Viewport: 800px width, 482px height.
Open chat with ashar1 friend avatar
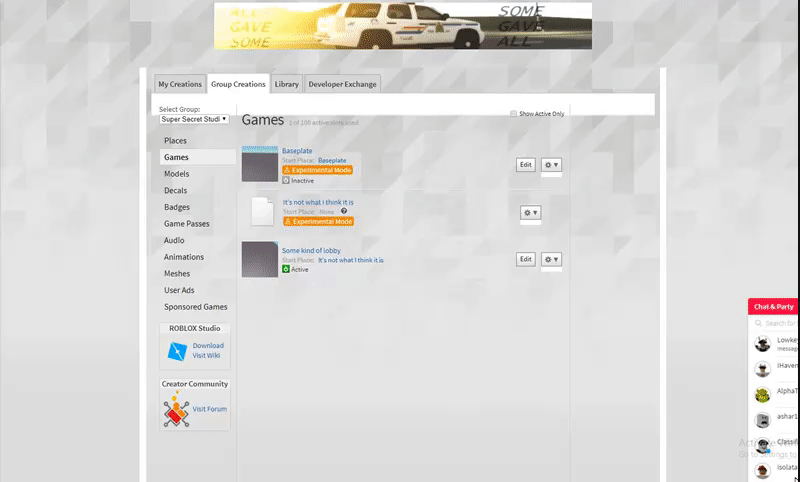pos(762,420)
